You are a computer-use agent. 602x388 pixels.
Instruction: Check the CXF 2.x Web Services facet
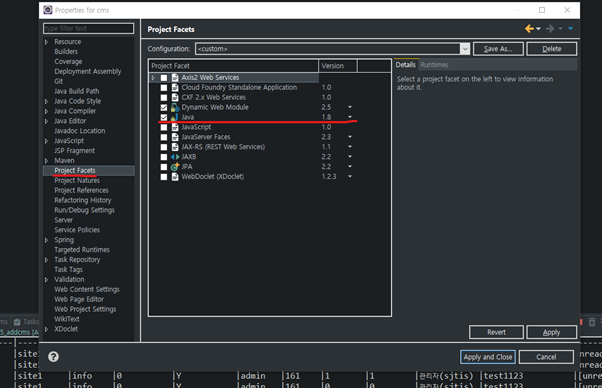tap(164, 98)
